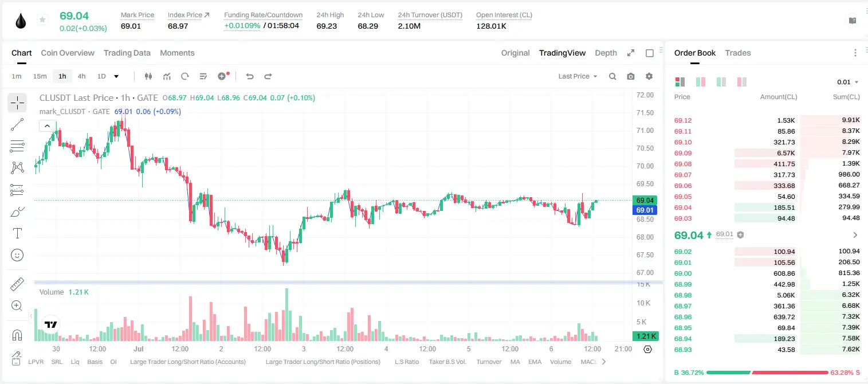Image resolution: width=868 pixels, height=384 pixels.
Task: Add CLUSDT to favorites with star
Action: pyautogui.click(x=42, y=20)
